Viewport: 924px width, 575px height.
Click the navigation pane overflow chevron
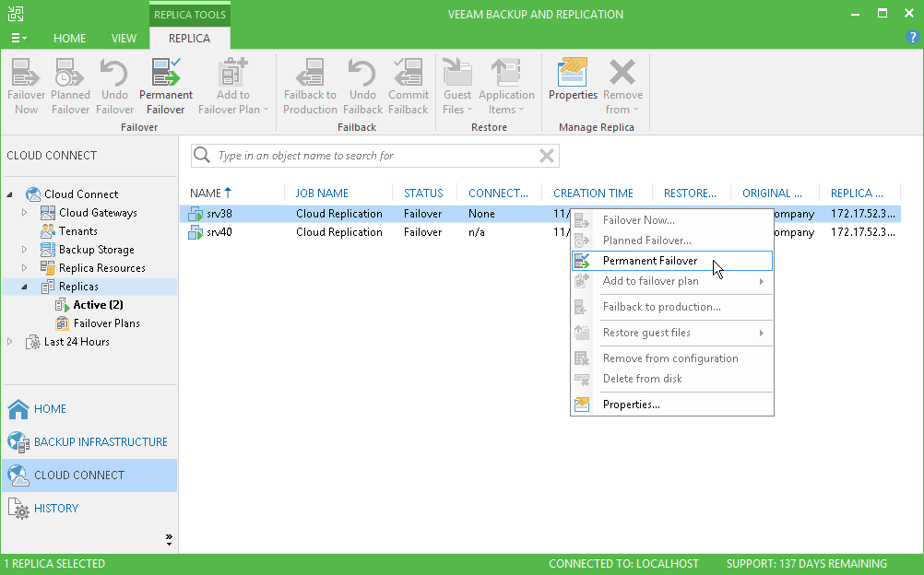169,539
